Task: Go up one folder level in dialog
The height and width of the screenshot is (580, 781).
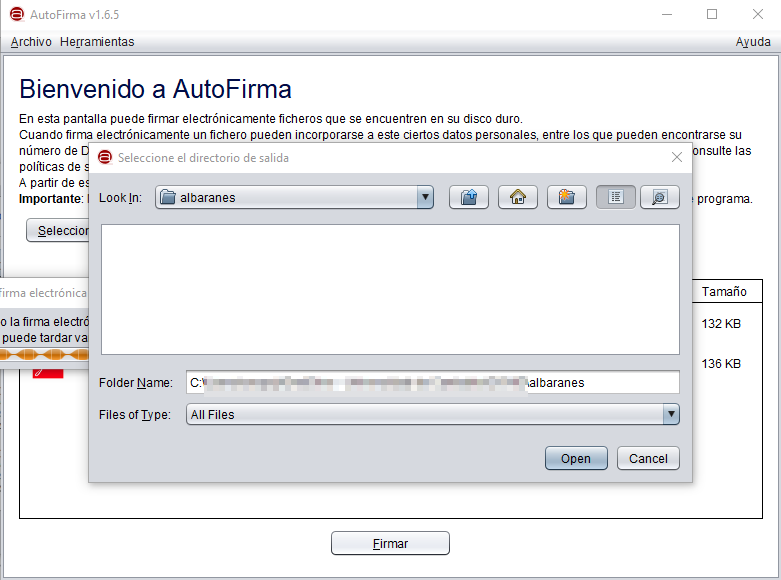Action: click(x=469, y=197)
